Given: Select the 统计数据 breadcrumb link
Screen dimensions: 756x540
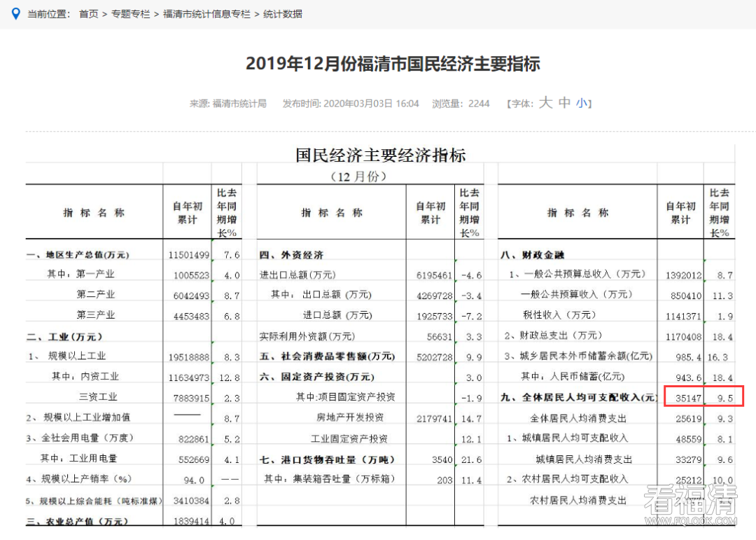Looking at the screenshot, I should click(283, 14).
